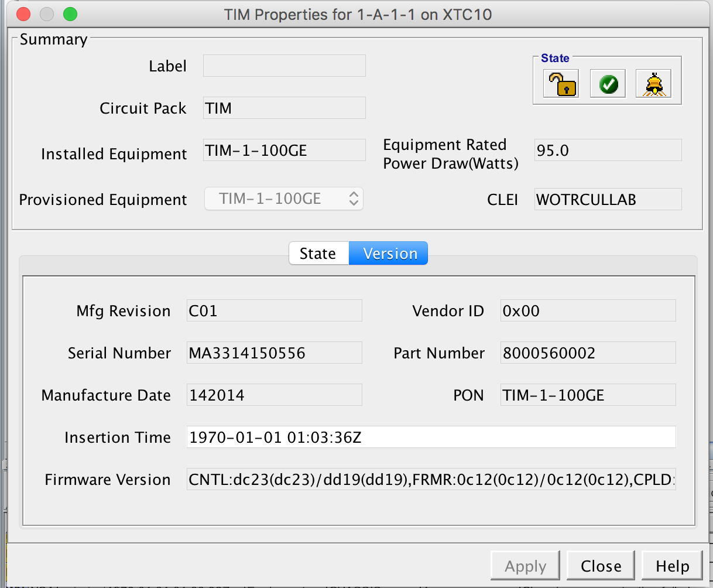Click the alarm bell icon in State panel
Image resolution: width=713 pixels, height=588 pixels.
(x=653, y=84)
